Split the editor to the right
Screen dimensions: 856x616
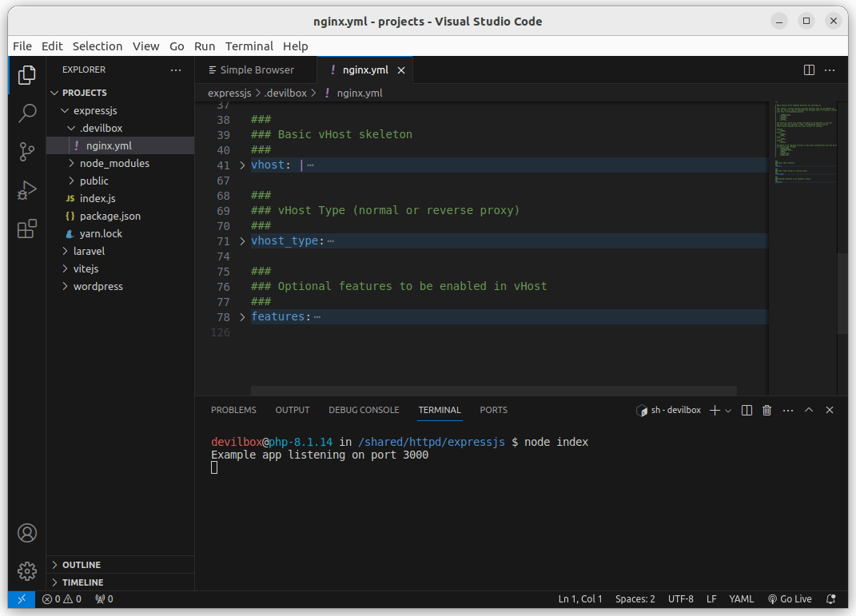(809, 70)
